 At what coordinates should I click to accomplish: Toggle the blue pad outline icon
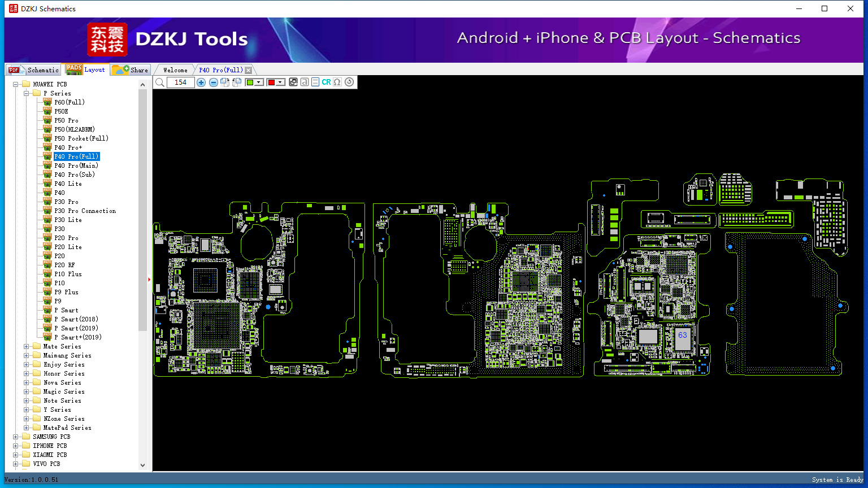click(315, 82)
